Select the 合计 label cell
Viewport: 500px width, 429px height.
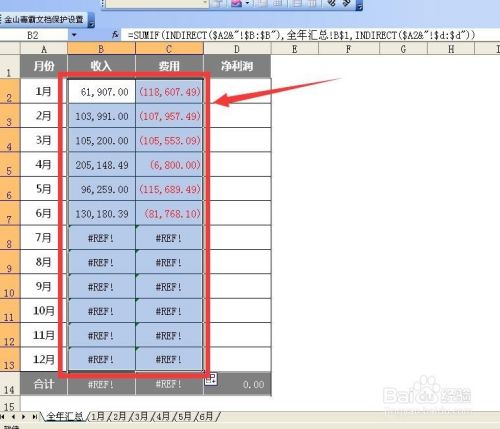[44, 384]
